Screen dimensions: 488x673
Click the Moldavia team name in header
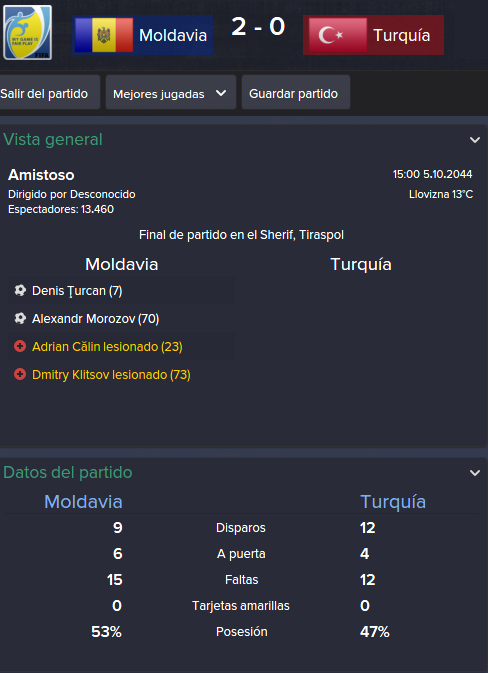[x=173, y=35]
